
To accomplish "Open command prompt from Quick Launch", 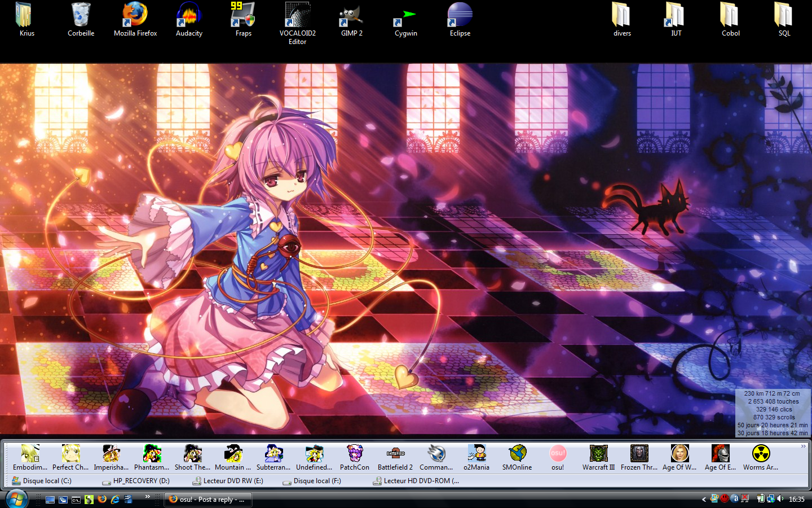I will [x=76, y=500].
